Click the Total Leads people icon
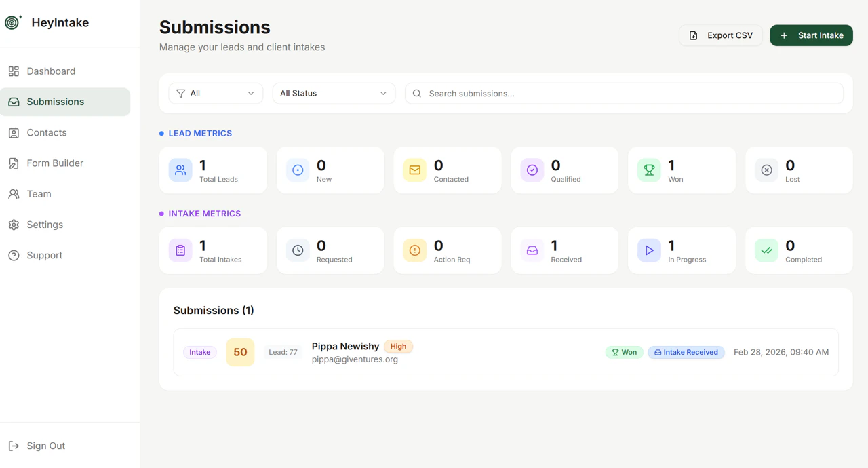 [180, 170]
